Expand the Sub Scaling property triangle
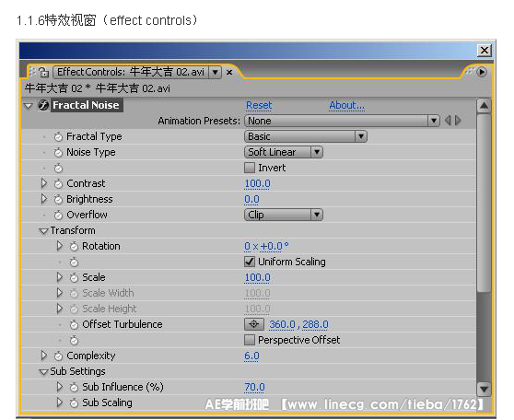The height and width of the screenshot is (420, 514). (59, 402)
